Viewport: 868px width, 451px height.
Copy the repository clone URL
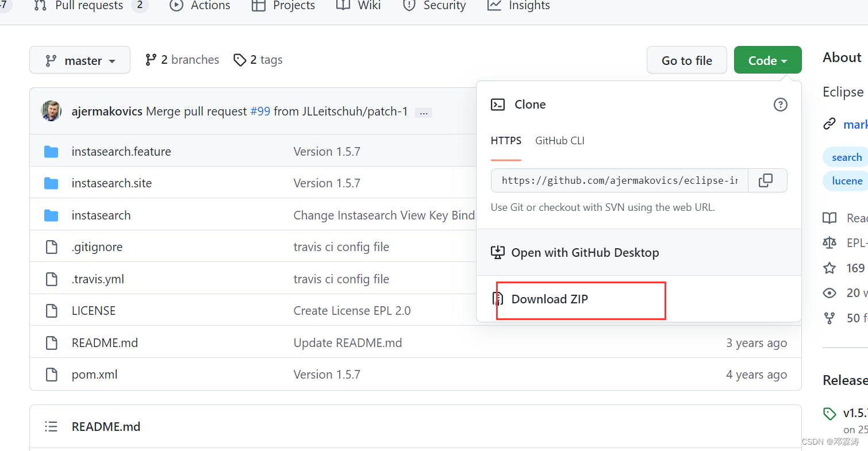click(x=767, y=180)
